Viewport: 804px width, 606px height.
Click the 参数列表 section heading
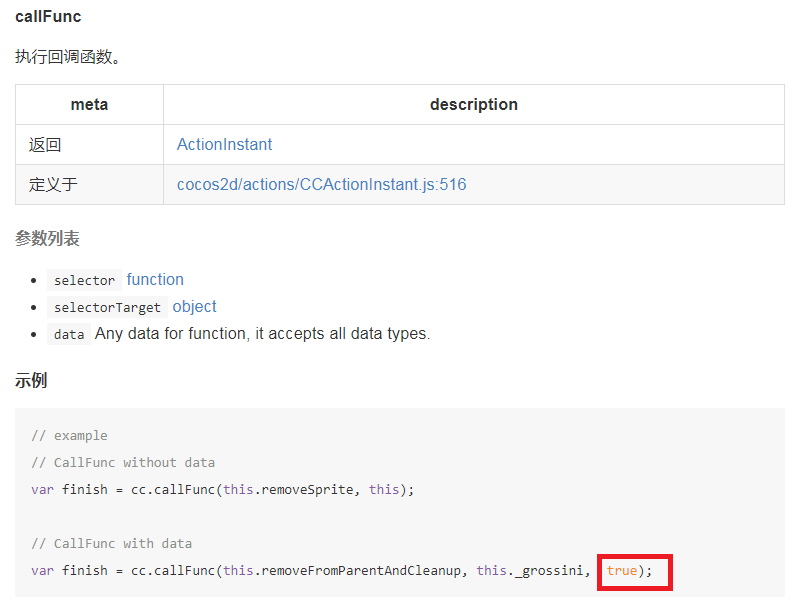[x=47, y=239]
